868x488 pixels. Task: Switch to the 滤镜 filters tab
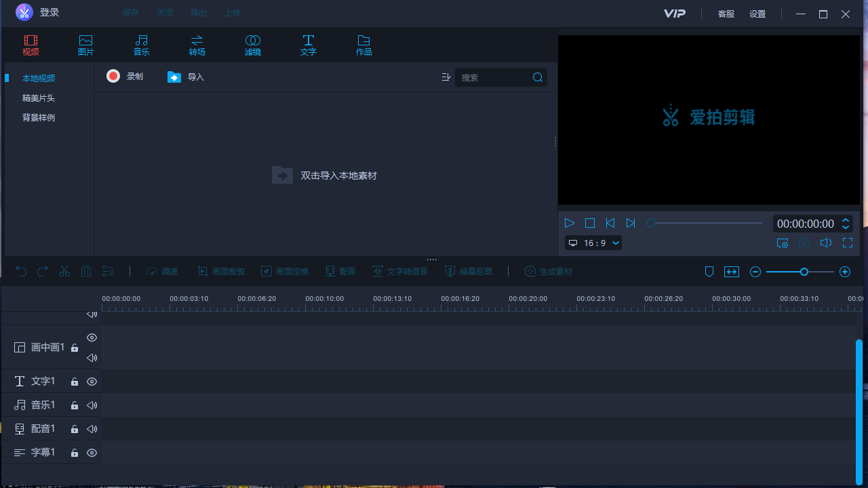[253, 45]
